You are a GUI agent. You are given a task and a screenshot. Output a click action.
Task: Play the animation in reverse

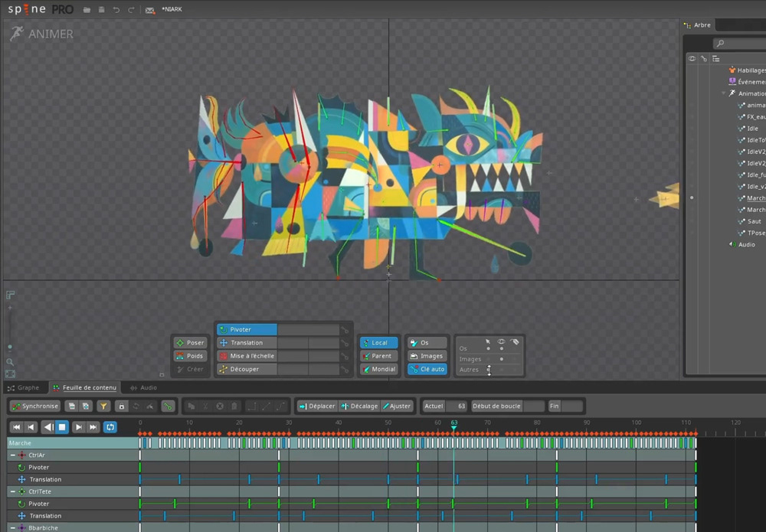click(x=47, y=427)
